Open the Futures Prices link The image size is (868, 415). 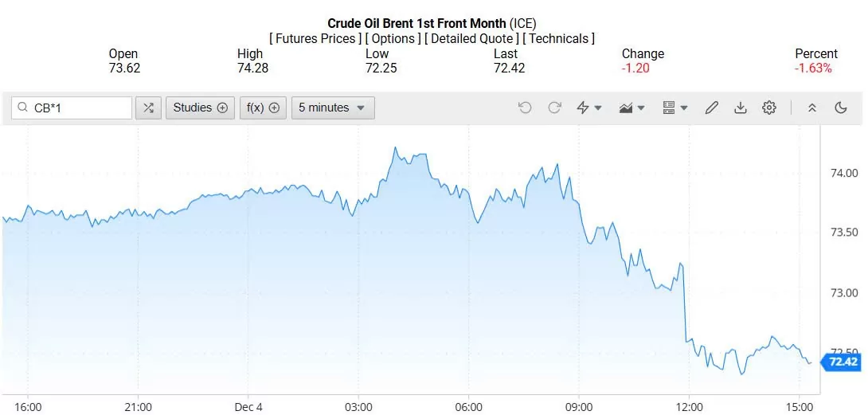tap(315, 38)
